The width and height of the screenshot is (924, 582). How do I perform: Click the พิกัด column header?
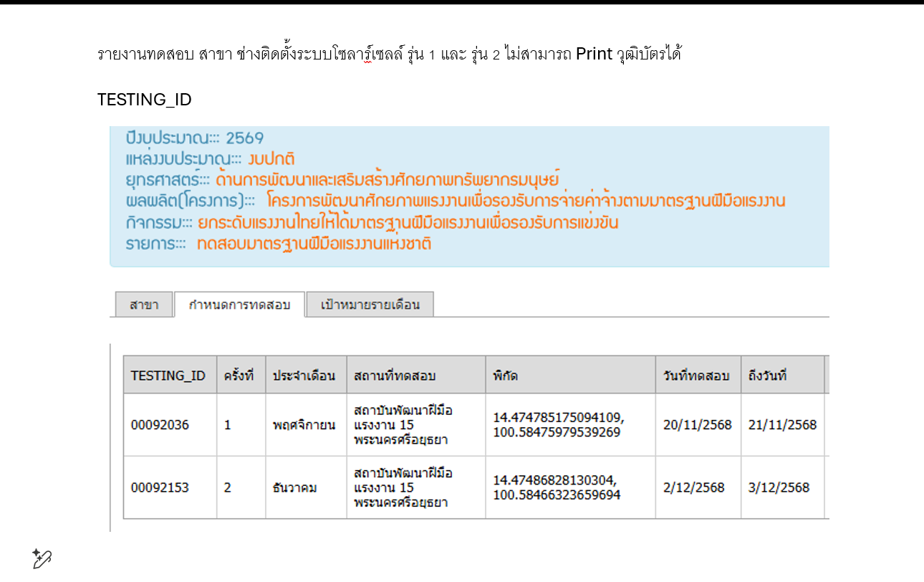tap(506, 376)
